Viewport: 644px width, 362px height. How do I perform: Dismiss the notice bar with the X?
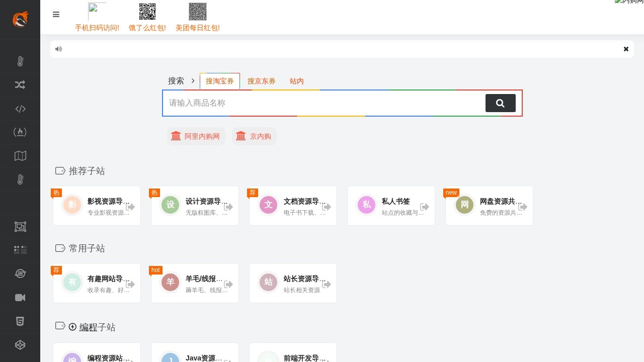[626, 49]
